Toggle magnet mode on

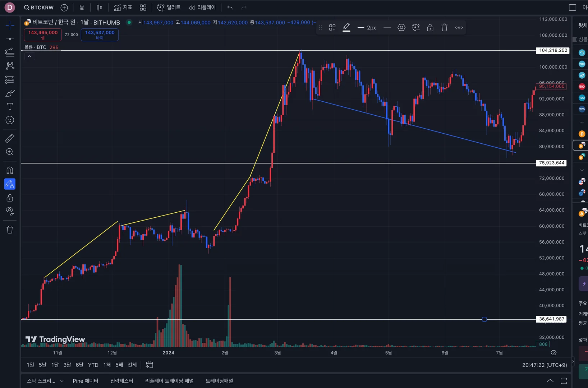[x=10, y=170]
